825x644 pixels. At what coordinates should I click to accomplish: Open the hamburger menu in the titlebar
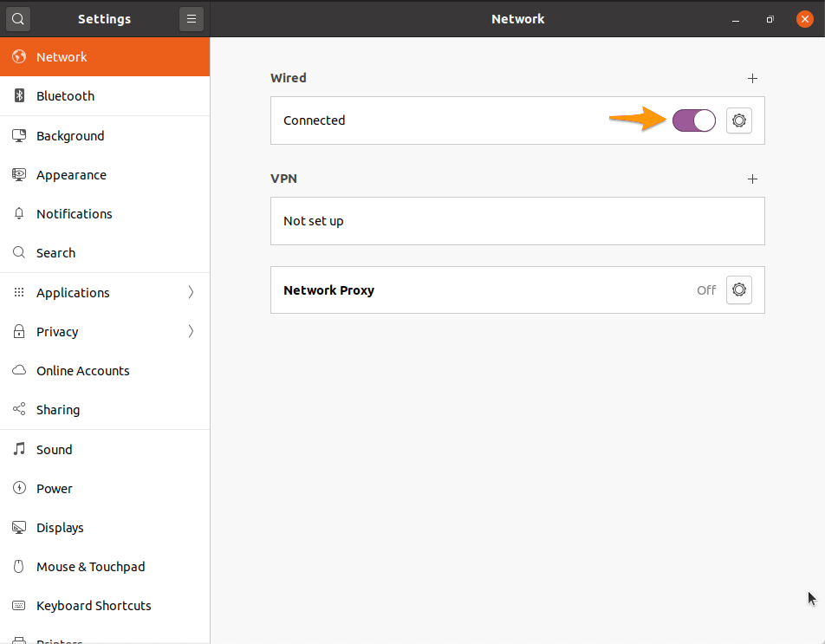(192, 18)
